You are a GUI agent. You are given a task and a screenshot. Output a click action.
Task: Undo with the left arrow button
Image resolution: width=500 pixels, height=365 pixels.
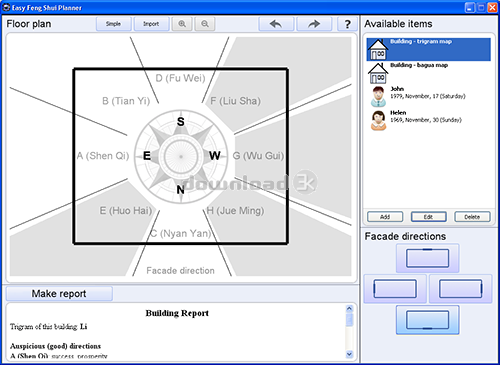click(x=276, y=24)
